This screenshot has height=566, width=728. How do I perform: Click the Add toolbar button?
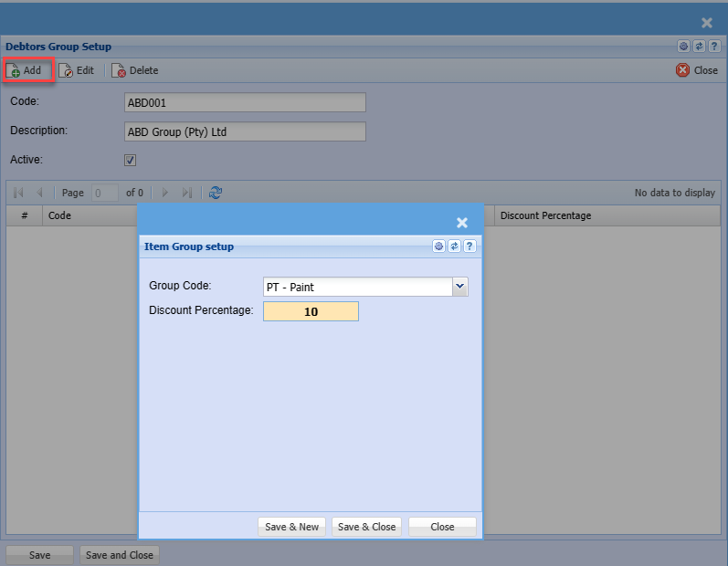point(27,70)
